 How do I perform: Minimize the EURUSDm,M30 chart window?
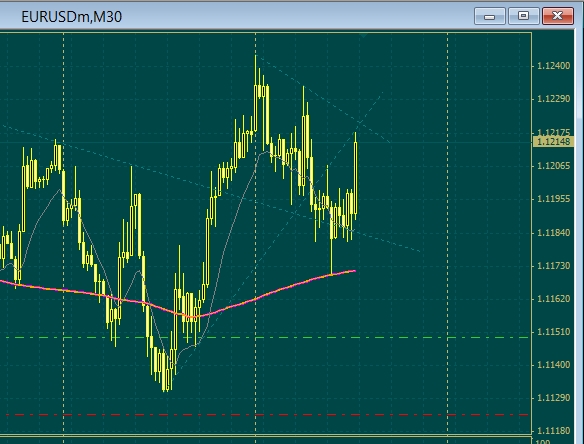coord(489,16)
